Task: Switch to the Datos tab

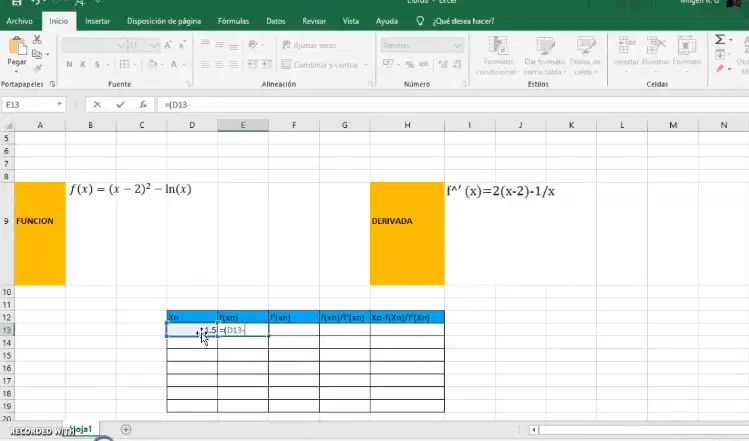Action: point(276,21)
